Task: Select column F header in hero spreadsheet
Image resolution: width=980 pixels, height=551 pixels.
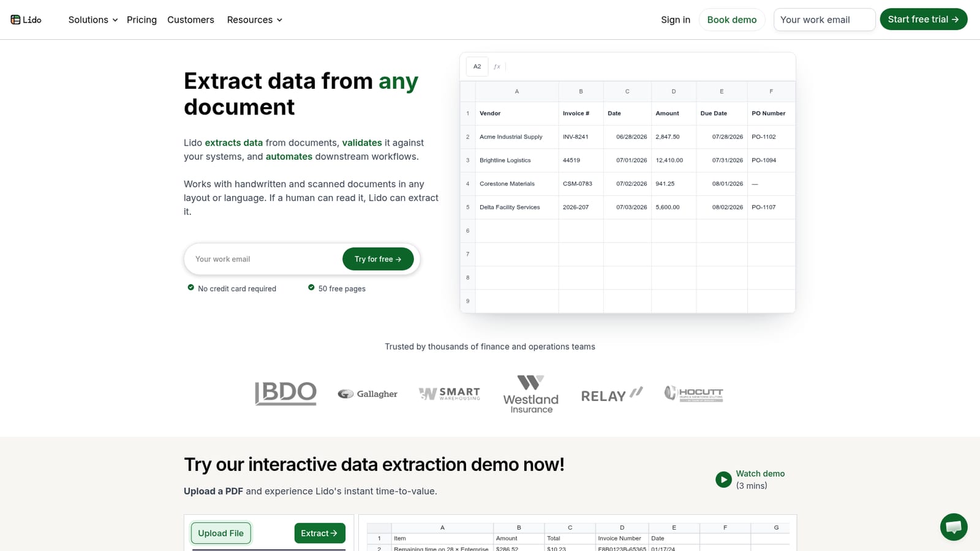Action: tap(771, 91)
